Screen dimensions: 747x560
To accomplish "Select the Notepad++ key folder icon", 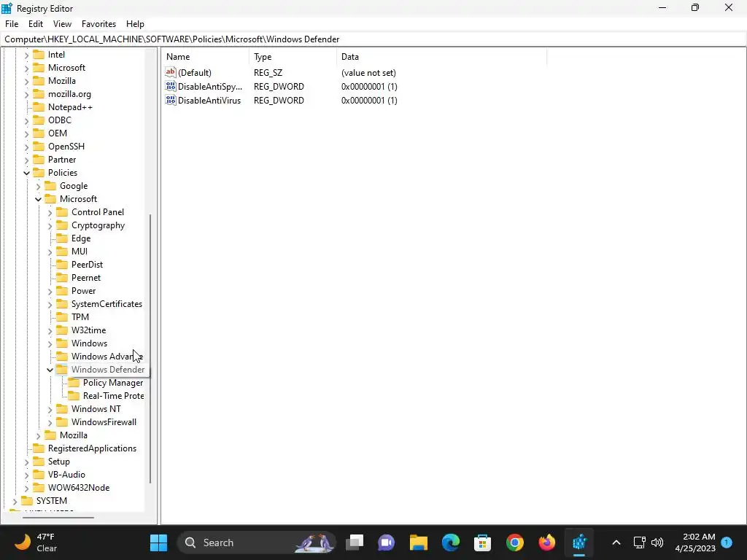I will tap(39, 107).
